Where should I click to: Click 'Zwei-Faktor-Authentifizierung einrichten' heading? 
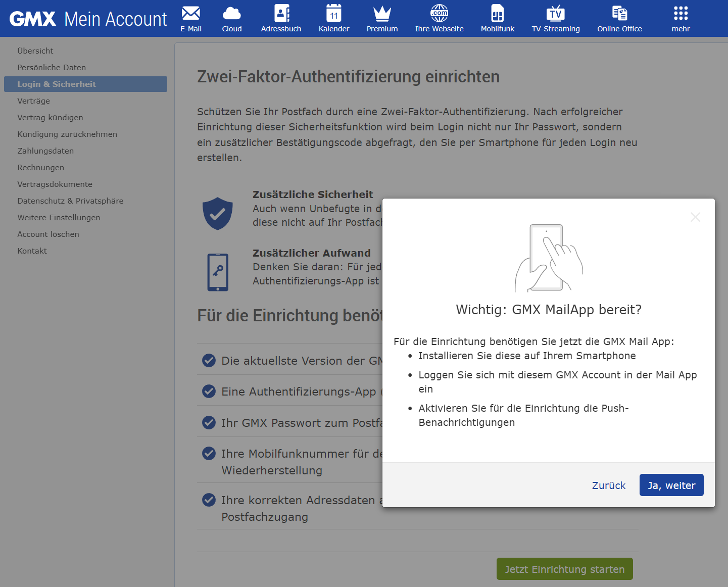pyautogui.click(x=349, y=77)
